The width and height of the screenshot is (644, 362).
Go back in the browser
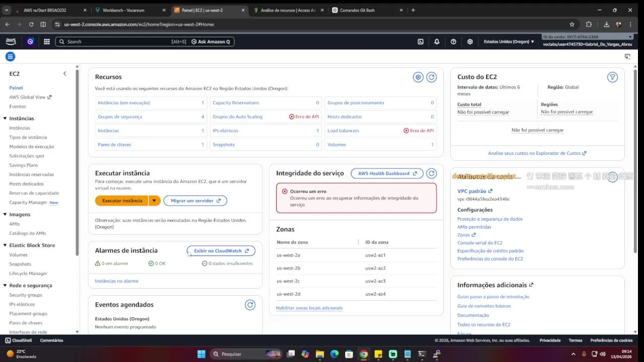[8, 24]
